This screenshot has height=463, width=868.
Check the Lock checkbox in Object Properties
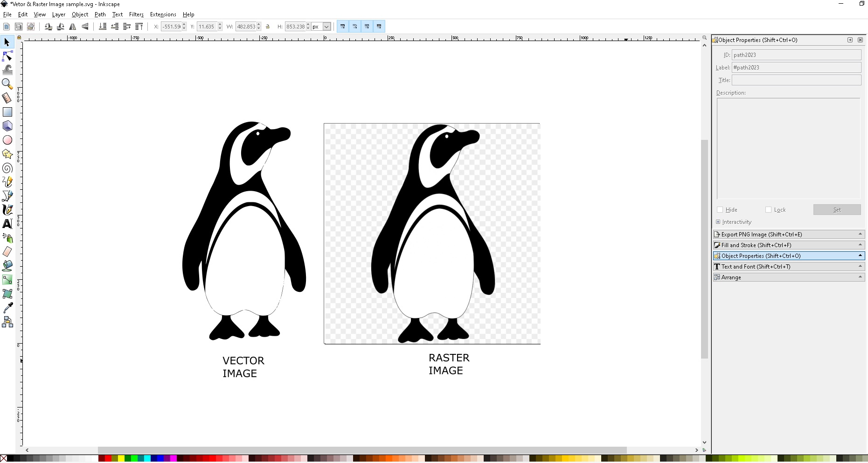pos(768,210)
